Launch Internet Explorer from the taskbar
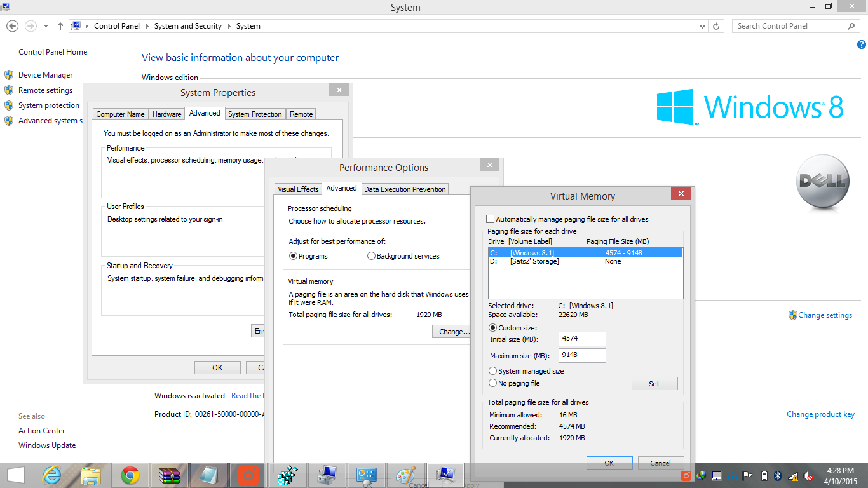868x488 pixels. point(51,475)
